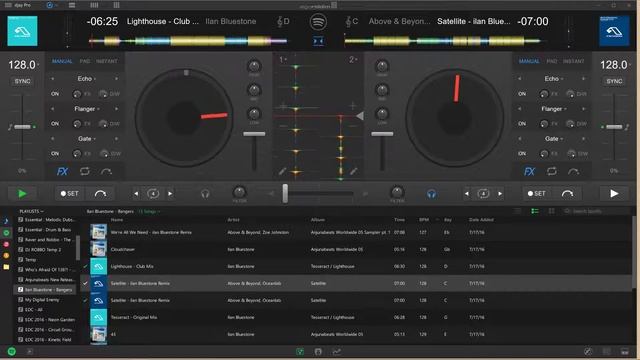Select the music library source icon in sidebar
640x360 pixels.
(6, 221)
